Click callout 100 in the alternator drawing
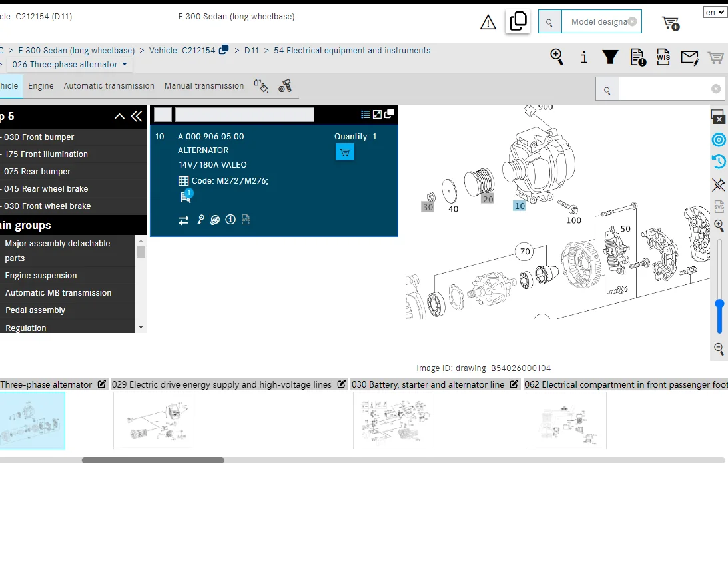This screenshot has height=580, width=728. [x=574, y=221]
